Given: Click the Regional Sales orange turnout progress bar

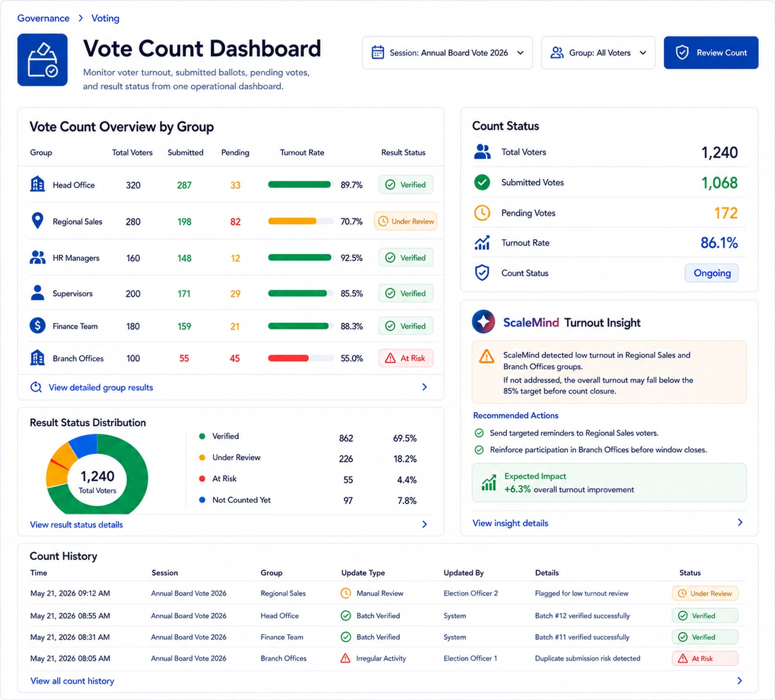Looking at the screenshot, I should [x=301, y=221].
